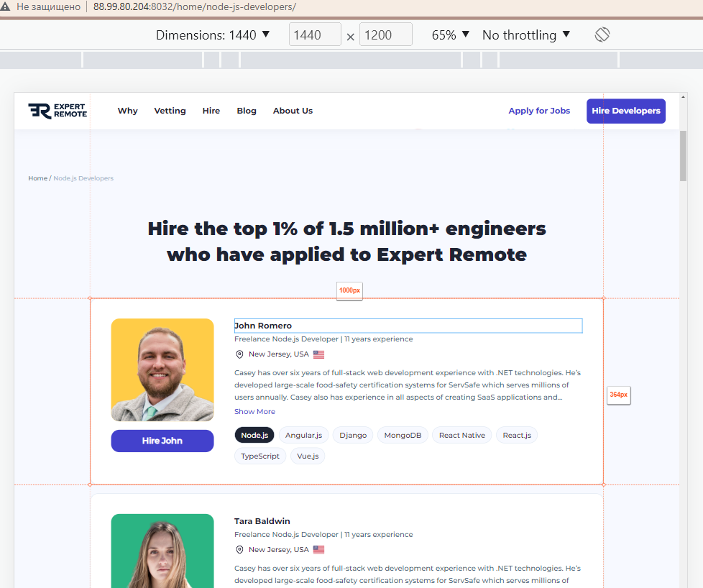Screen dimensions: 703x588
Task: Click USA flag icon in Tara Baldwin card
Action: coord(318,550)
